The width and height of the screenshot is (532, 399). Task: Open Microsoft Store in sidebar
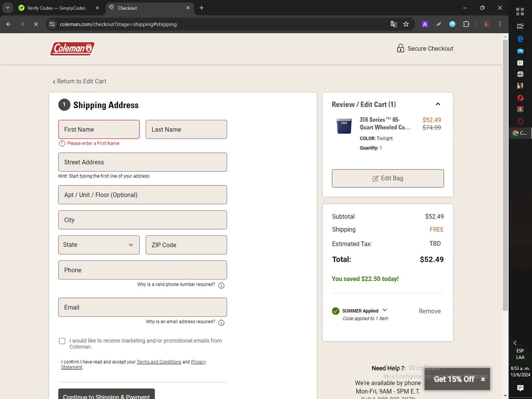click(520, 63)
